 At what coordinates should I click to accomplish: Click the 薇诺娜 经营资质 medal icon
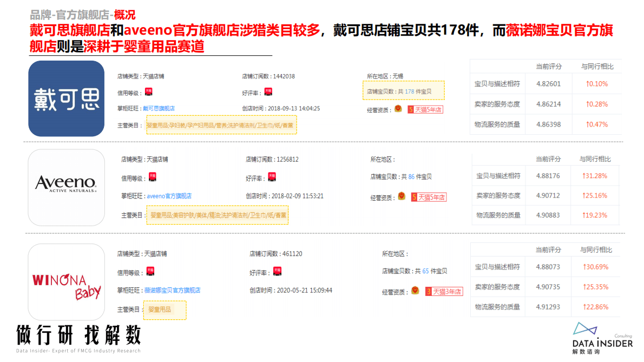point(415,291)
